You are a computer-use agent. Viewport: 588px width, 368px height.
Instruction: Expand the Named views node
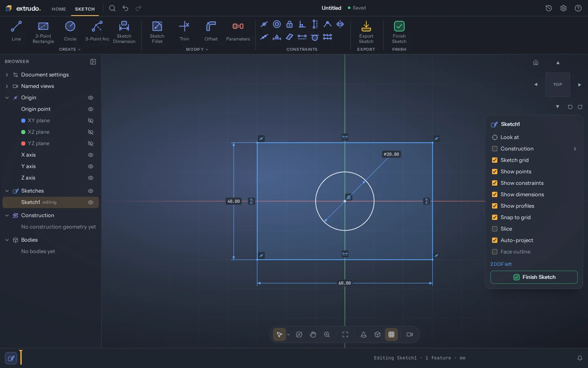[x=7, y=86]
